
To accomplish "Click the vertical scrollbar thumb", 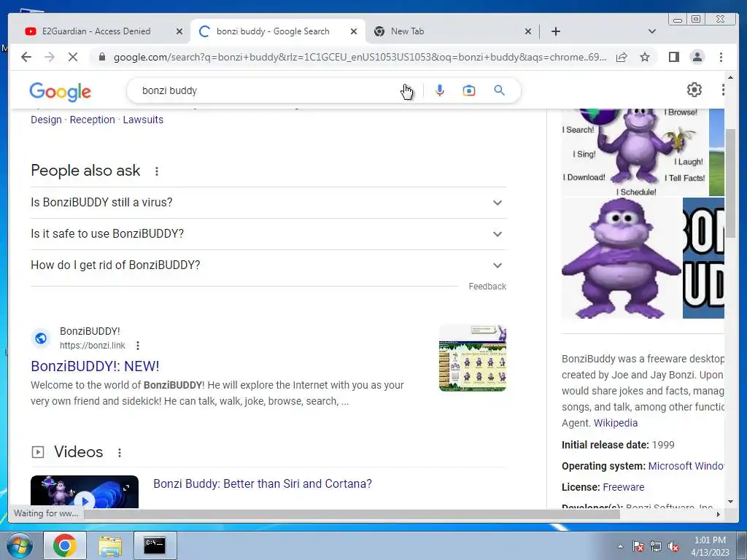I will click(730, 183).
